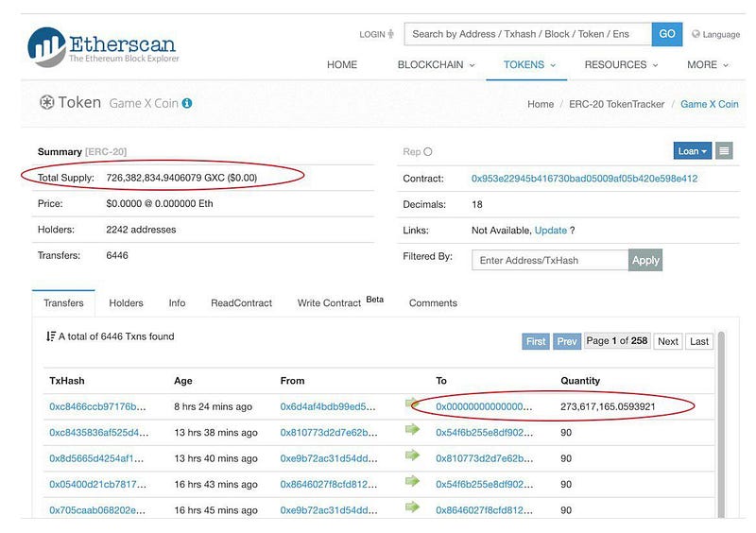Click the main search input field

[528, 34]
